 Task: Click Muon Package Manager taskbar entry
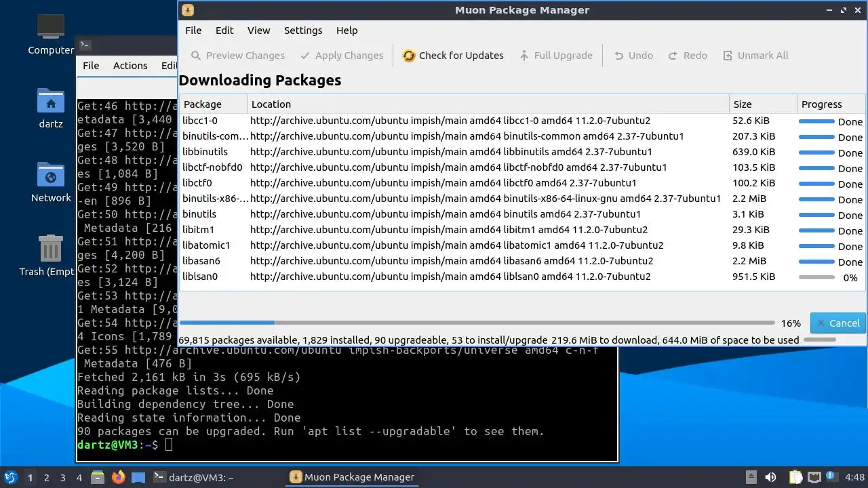352,477
